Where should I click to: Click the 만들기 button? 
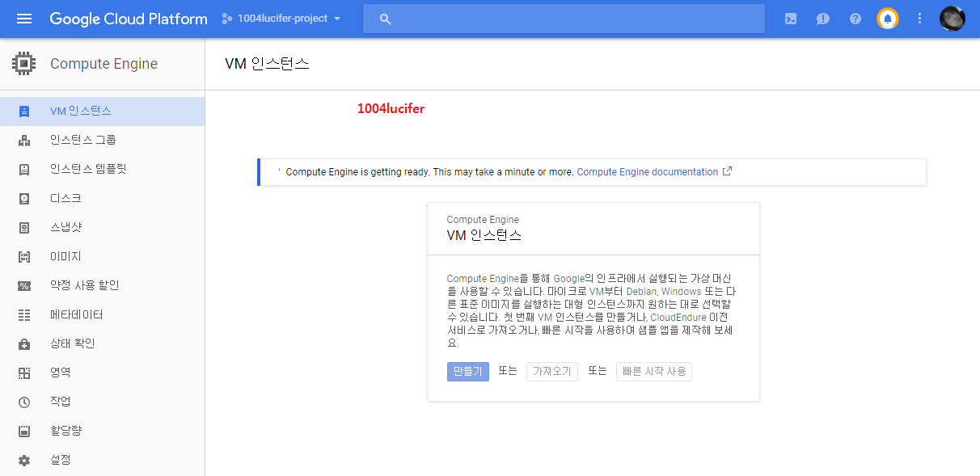coord(467,371)
